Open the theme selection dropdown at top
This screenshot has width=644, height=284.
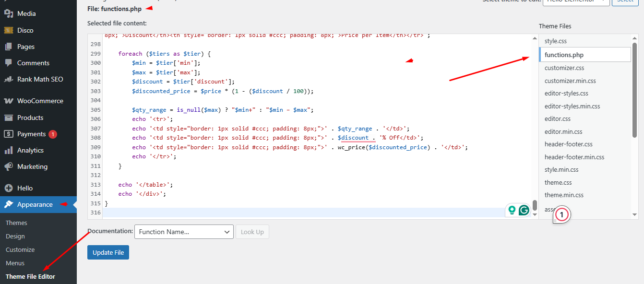pyautogui.click(x=576, y=1)
